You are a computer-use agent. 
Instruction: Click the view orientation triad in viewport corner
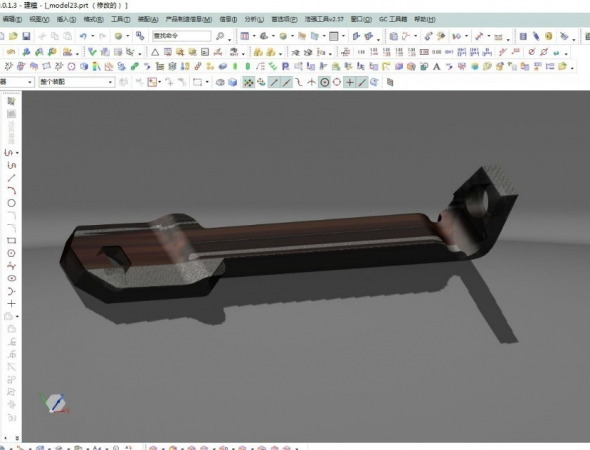tap(55, 403)
